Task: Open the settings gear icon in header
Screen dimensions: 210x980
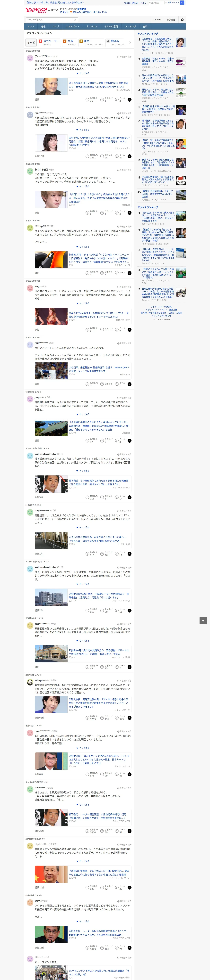Action: click(x=182, y=19)
